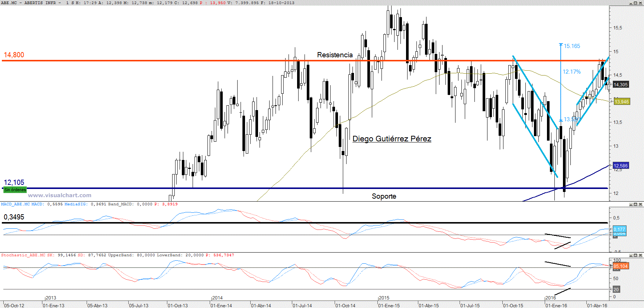The image size is (644, 308).
Task: Click the '01-Abr-15' date label
Action: pos(429,305)
